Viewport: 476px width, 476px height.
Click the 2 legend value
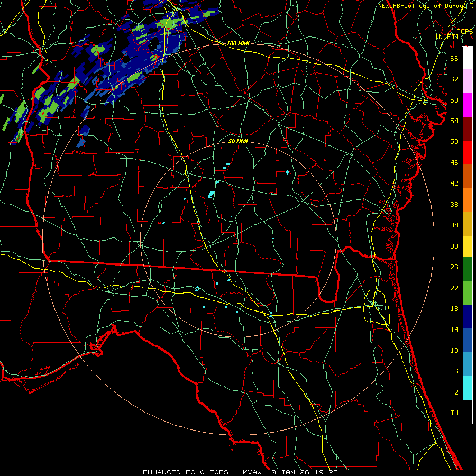coord(456,392)
